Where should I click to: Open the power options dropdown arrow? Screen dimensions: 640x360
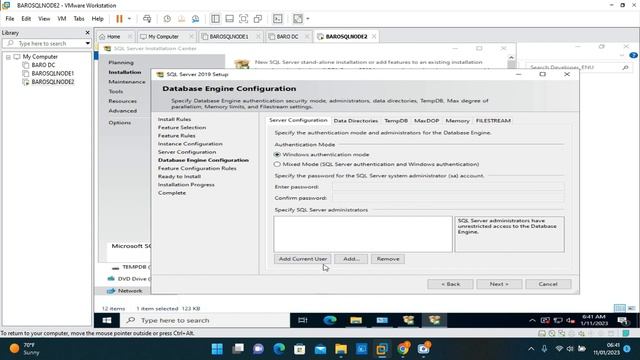click(x=129, y=19)
